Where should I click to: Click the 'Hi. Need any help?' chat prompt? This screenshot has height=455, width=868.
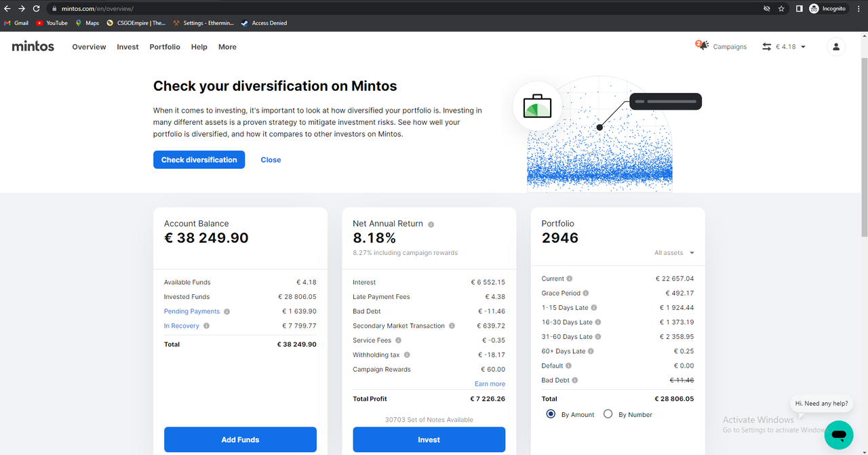coord(821,403)
